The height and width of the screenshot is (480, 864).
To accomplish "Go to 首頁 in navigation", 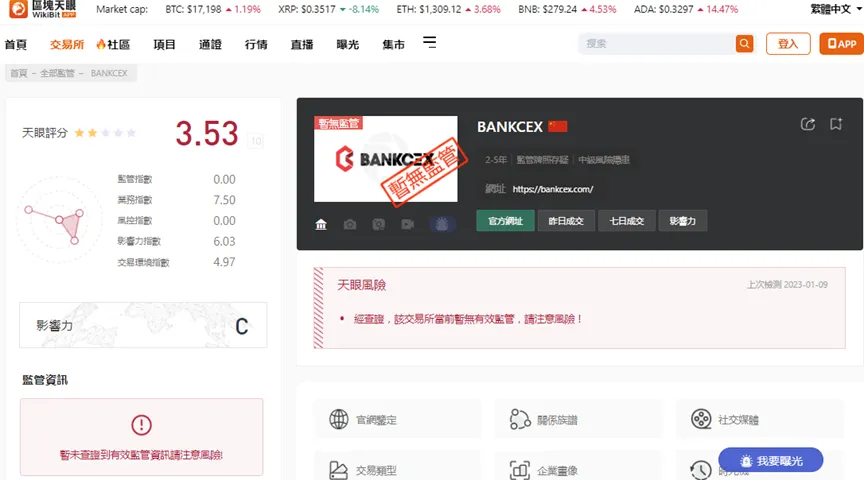I will [x=15, y=45].
